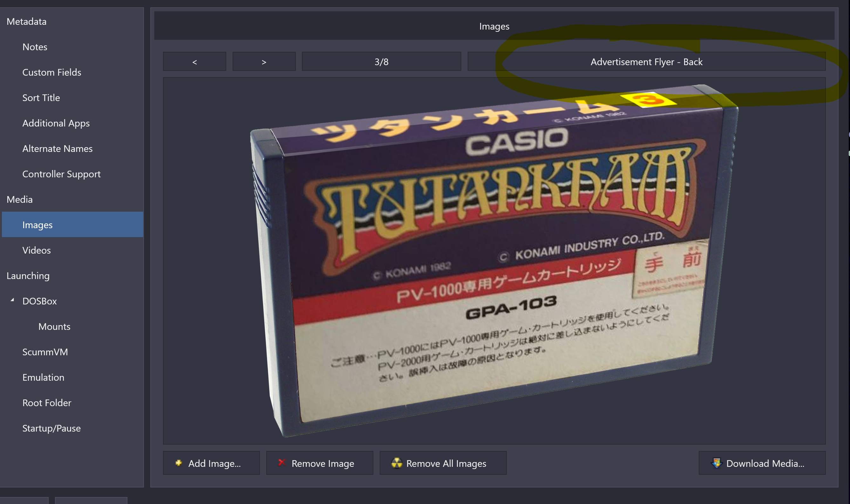Click the Add Image plus icon
The height and width of the screenshot is (504, 850).
coord(179,463)
